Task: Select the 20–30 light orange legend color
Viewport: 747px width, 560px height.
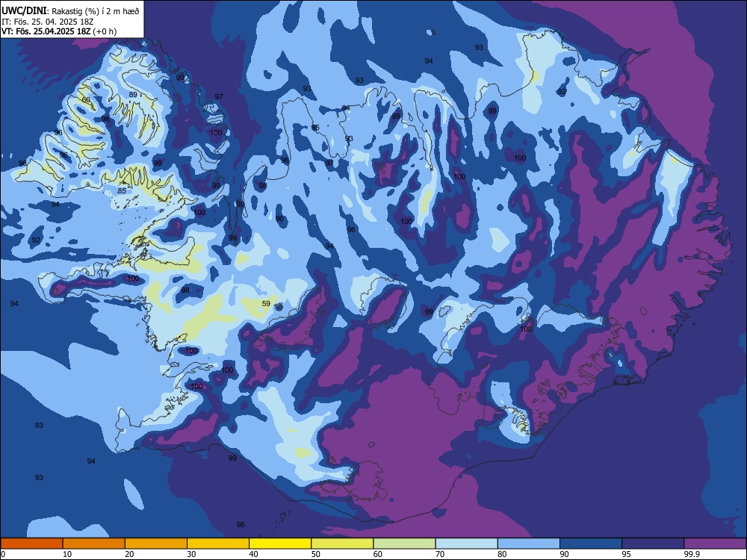Action: point(156,544)
